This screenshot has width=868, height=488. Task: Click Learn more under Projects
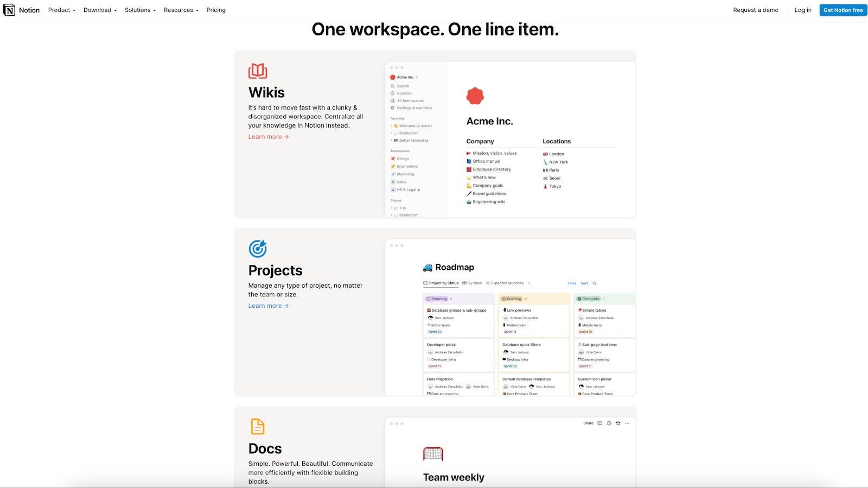point(269,306)
